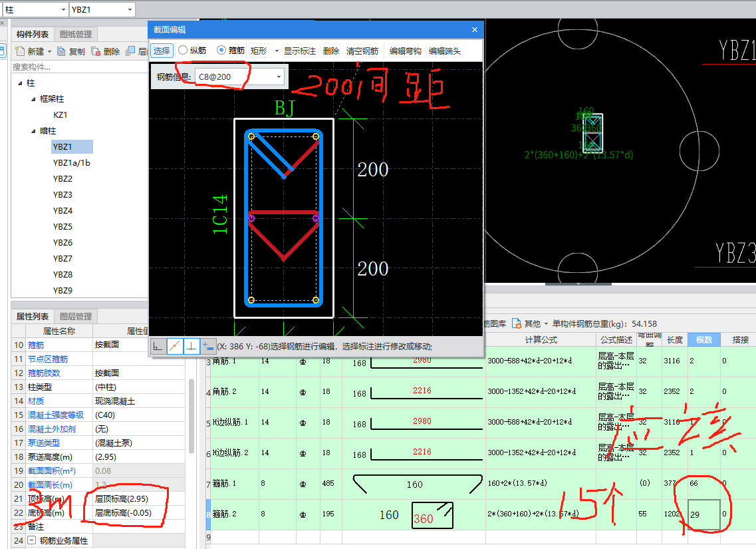Screen dimensions: 756x549
Task: Open the 新建 dropdown arrow
Action: click(x=49, y=51)
